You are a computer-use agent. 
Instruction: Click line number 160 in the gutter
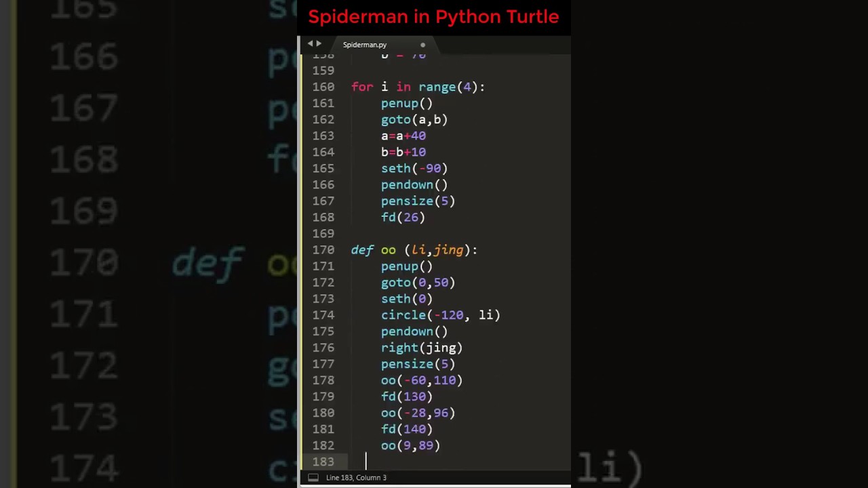point(323,87)
